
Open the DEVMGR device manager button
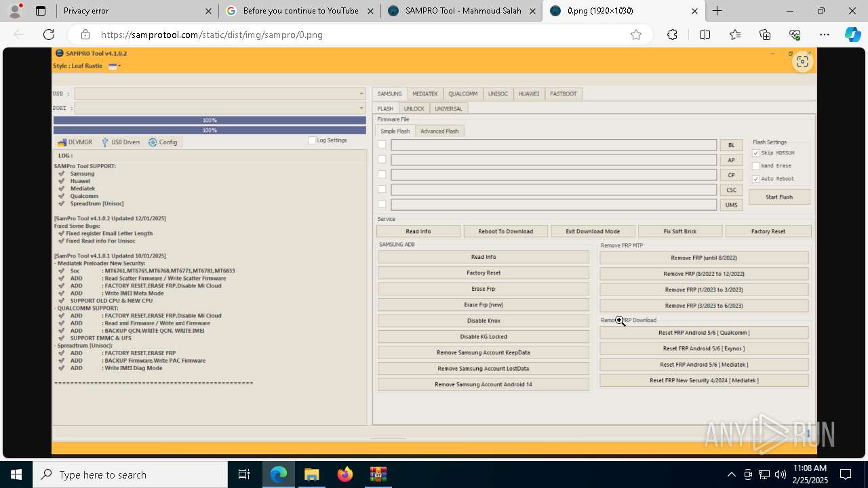pyautogui.click(x=75, y=142)
